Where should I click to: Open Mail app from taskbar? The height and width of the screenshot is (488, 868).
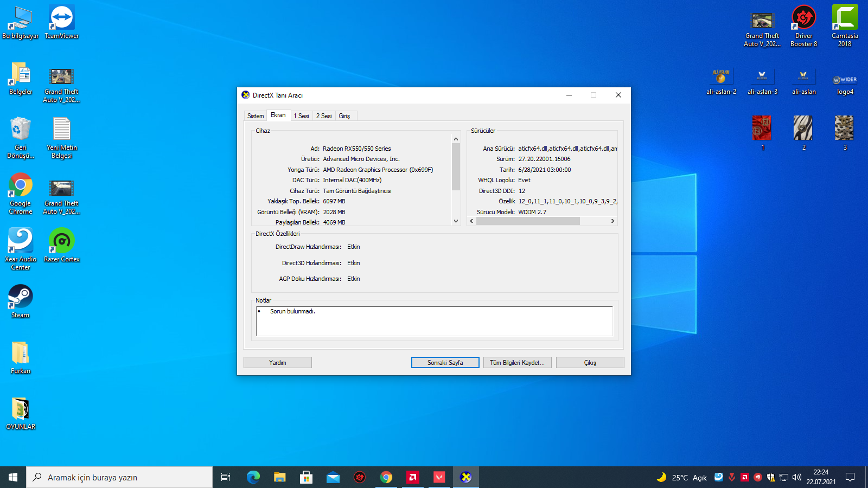333,477
